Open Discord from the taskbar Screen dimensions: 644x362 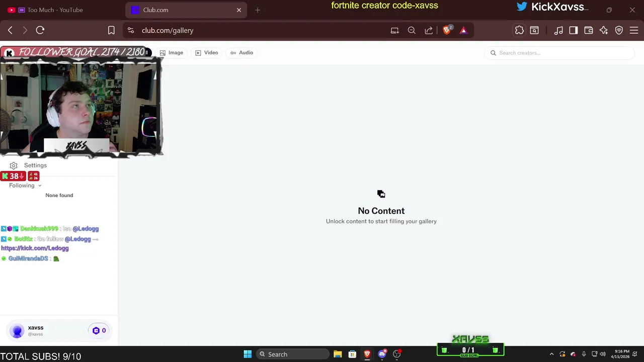[382, 354]
